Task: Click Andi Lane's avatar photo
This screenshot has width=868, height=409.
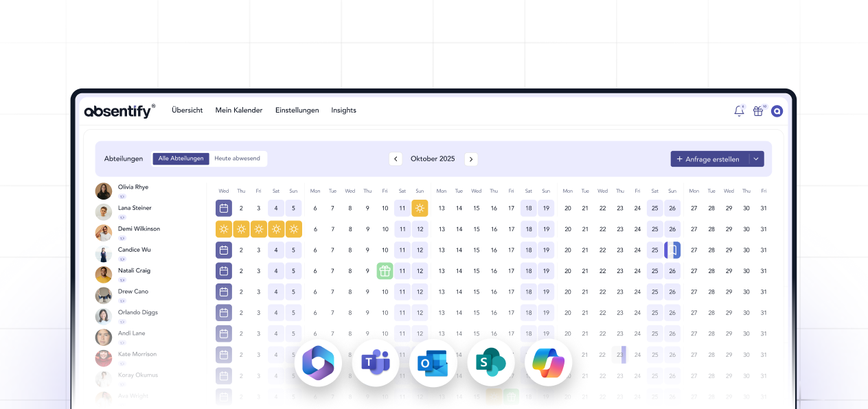Action: 104,338
